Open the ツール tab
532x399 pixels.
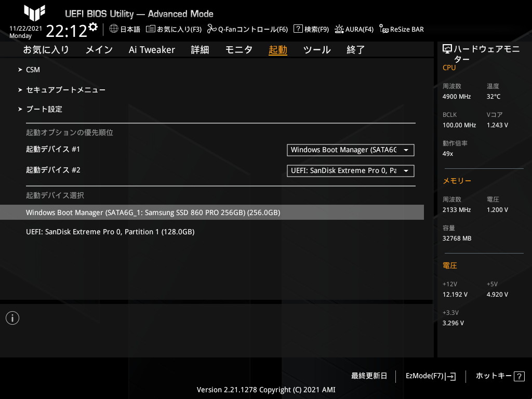click(x=317, y=50)
